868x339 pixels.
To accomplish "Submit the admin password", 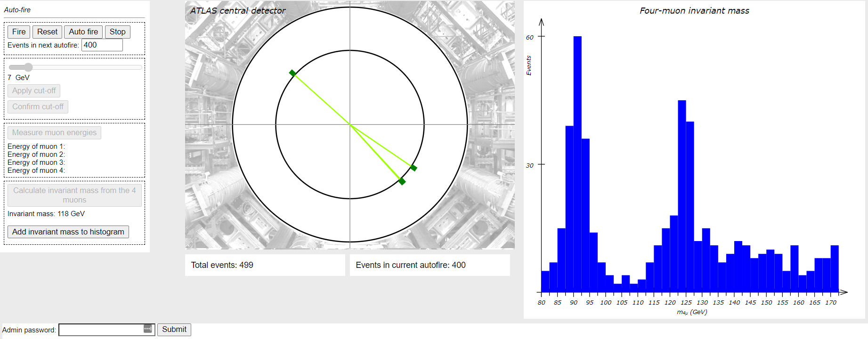I will tap(174, 330).
